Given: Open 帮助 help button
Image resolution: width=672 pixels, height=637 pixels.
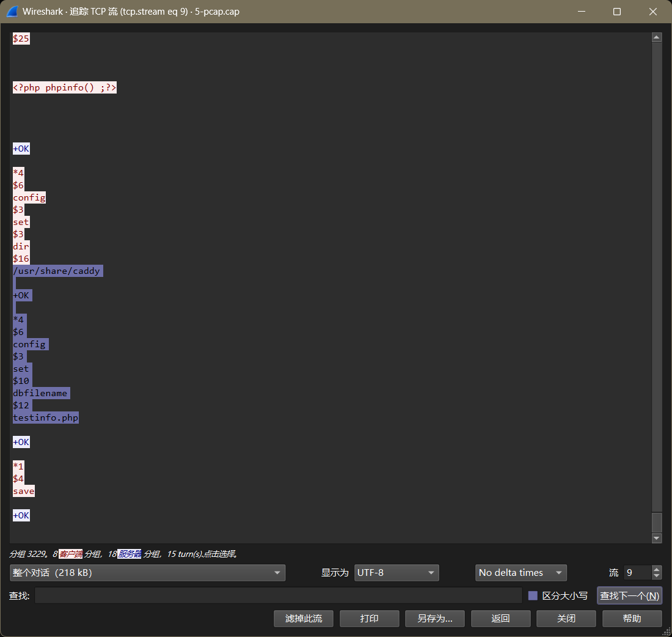Looking at the screenshot, I should [632, 618].
